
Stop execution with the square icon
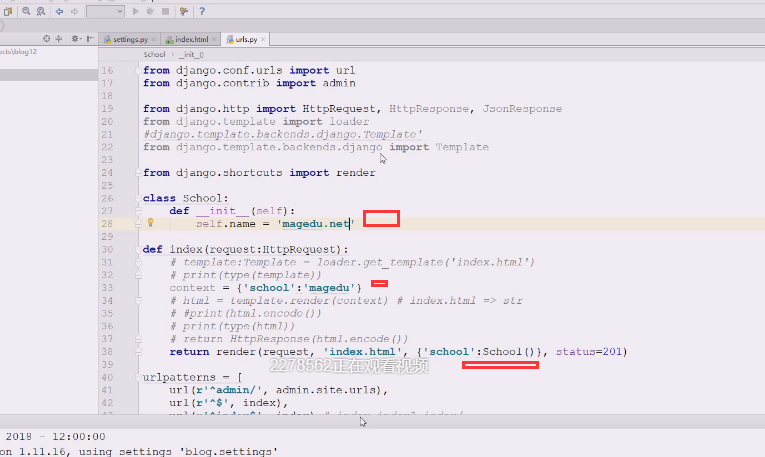click(165, 11)
